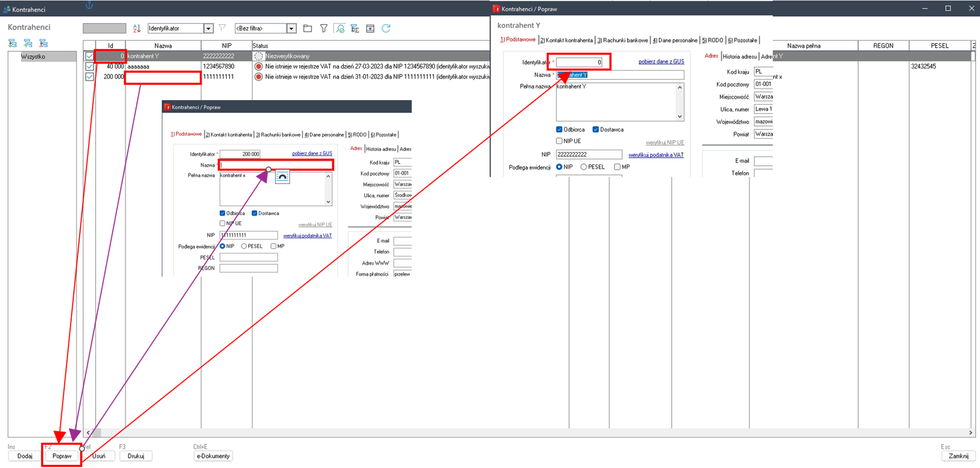This screenshot has width=980, height=468.
Task: Open the Identyfikator sort dropdown
Action: 208,28
